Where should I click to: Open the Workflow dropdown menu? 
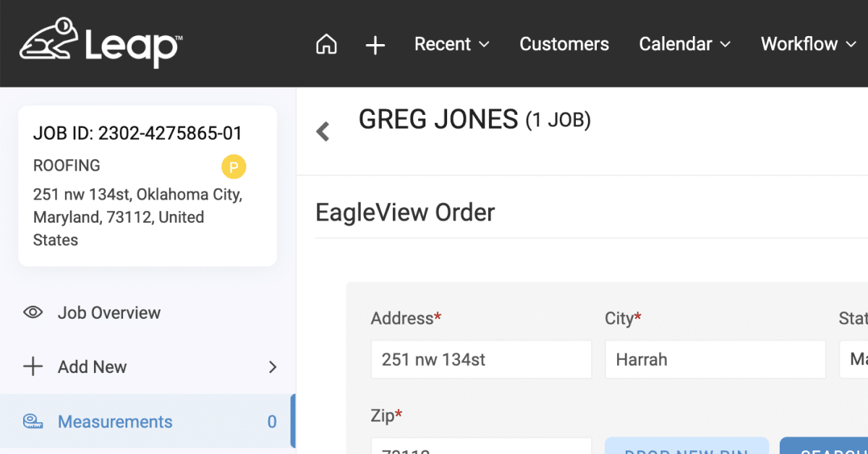[808, 45]
